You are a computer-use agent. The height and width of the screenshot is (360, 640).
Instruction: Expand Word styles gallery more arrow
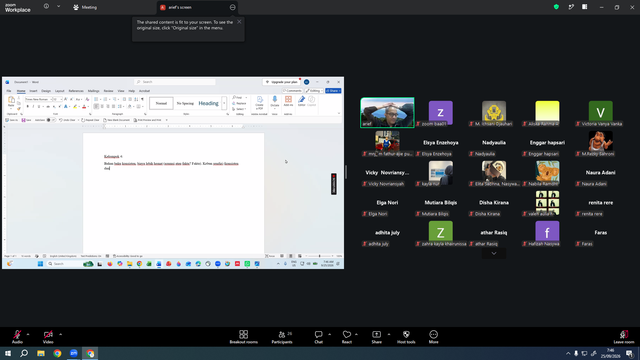point(224,103)
